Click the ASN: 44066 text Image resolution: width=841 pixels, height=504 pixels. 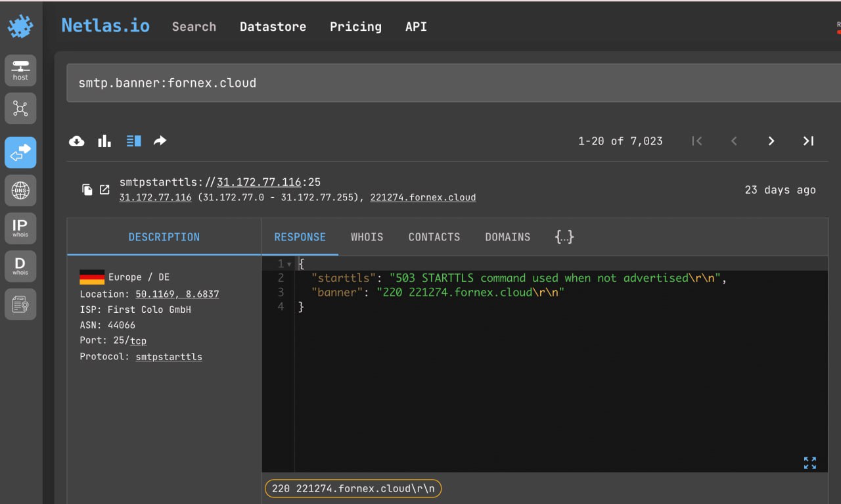[x=108, y=325]
